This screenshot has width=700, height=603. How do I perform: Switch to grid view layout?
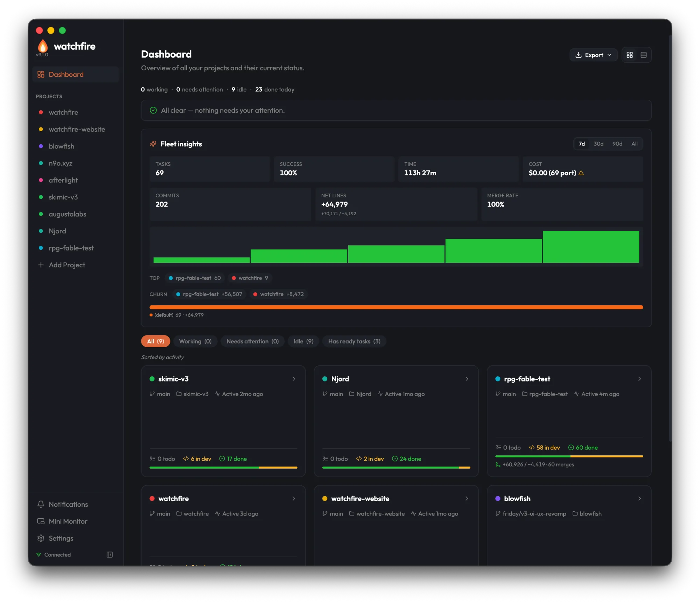(x=630, y=55)
